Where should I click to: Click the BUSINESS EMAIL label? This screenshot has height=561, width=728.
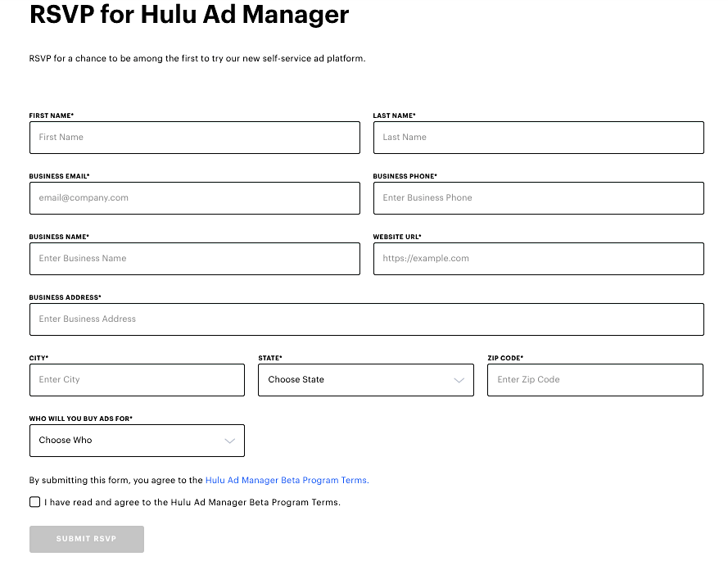pyautogui.click(x=60, y=176)
